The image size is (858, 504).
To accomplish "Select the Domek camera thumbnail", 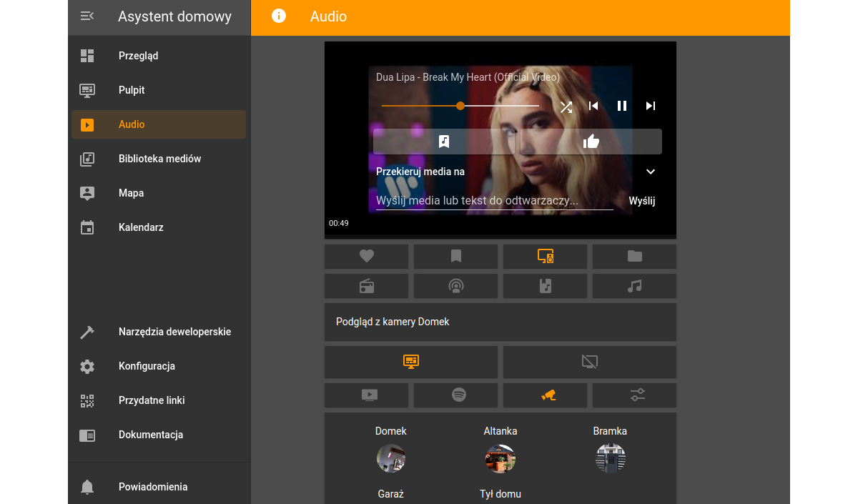I will tap(391, 458).
